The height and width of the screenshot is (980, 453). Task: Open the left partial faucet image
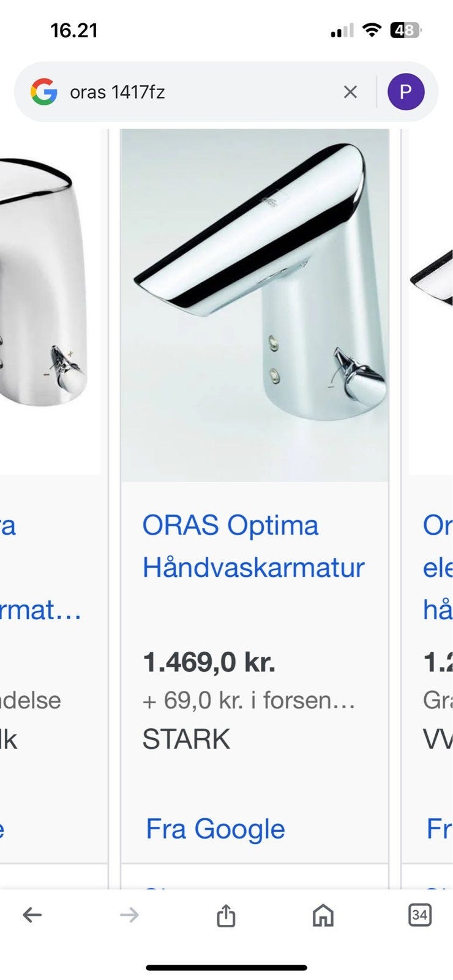(x=50, y=301)
